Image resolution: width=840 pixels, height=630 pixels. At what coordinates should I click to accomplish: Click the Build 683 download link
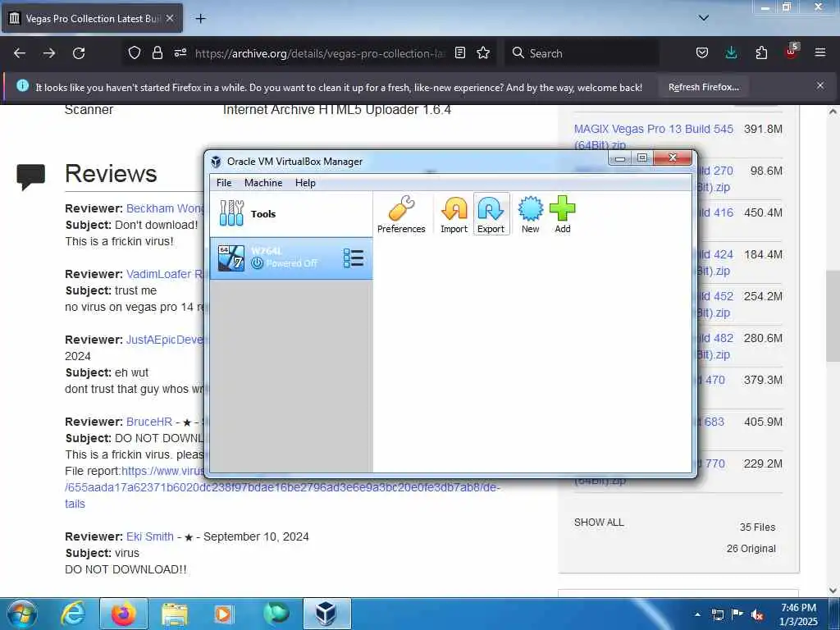coord(711,422)
